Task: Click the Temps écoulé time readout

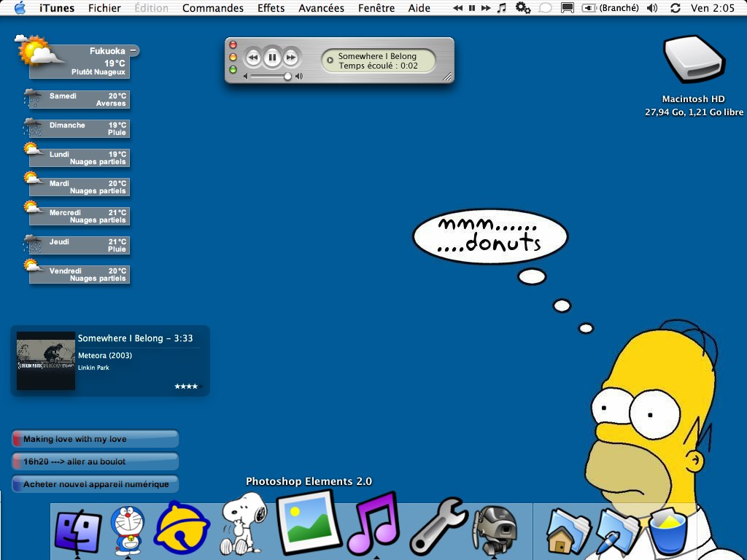Action: pos(379,66)
